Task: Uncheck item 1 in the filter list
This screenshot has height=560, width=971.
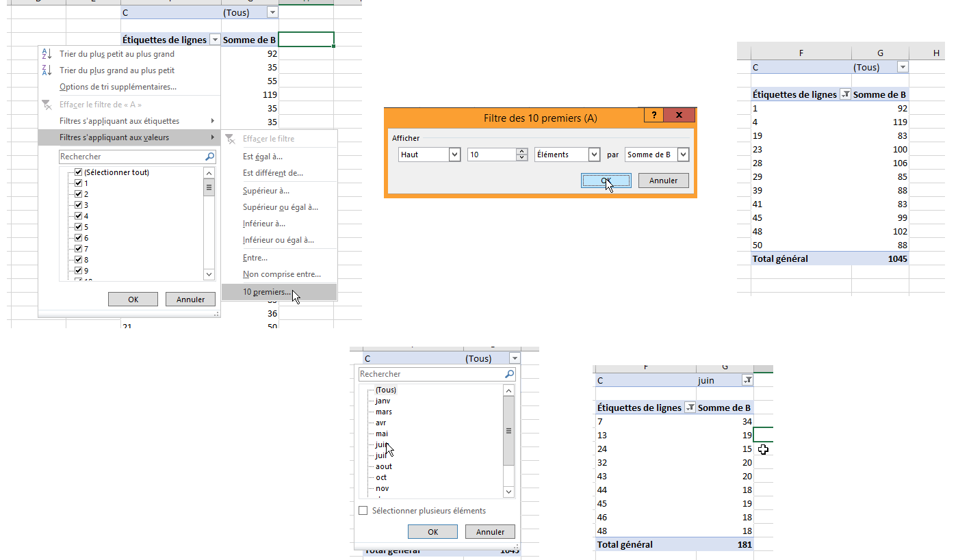Action: click(79, 183)
